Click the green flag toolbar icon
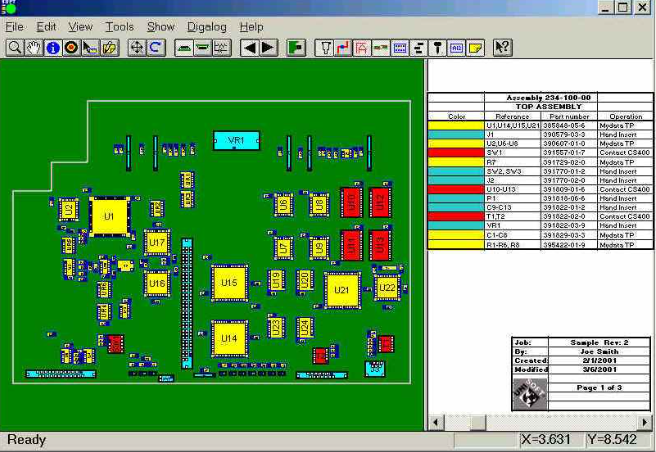 click(x=296, y=47)
